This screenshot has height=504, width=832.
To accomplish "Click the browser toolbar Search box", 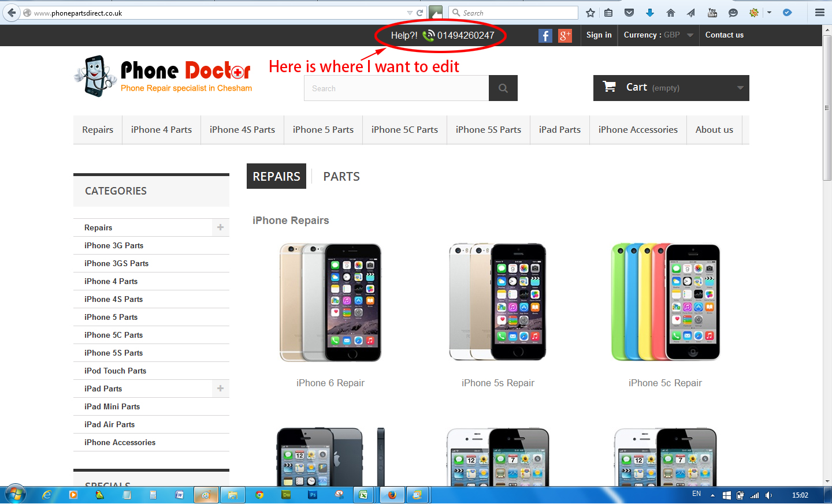I will pyautogui.click(x=514, y=13).
